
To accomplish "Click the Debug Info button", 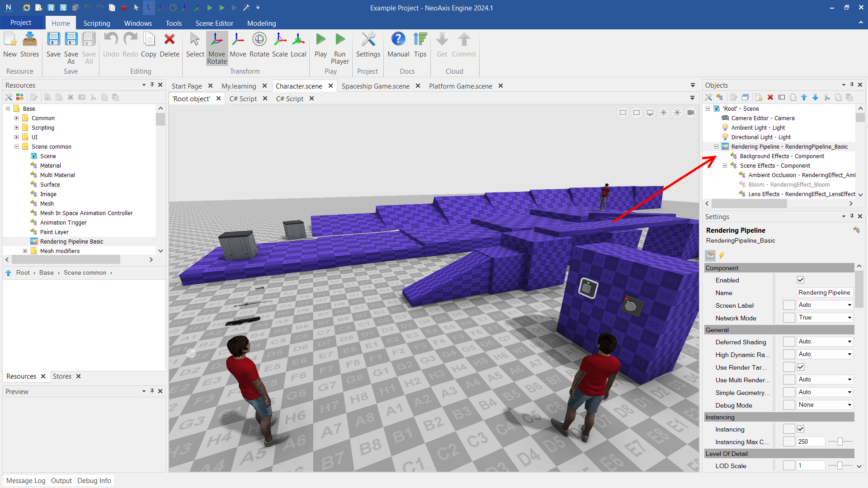I will coord(94,481).
